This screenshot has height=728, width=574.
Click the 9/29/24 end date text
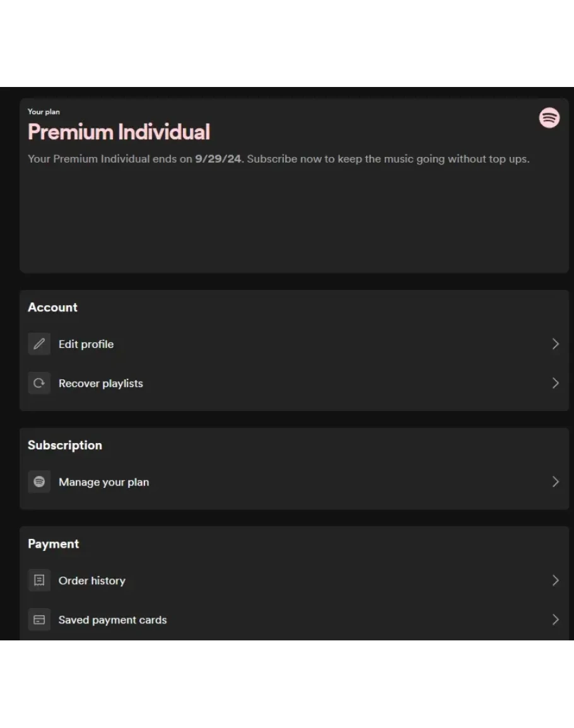(218, 159)
